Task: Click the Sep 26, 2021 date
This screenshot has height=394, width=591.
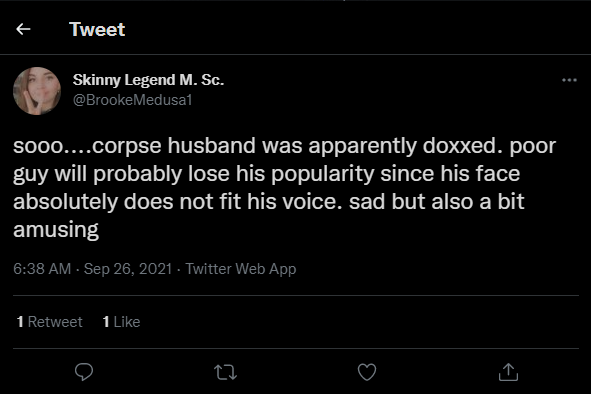Action: pyautogui.click(x=128, y=269)
